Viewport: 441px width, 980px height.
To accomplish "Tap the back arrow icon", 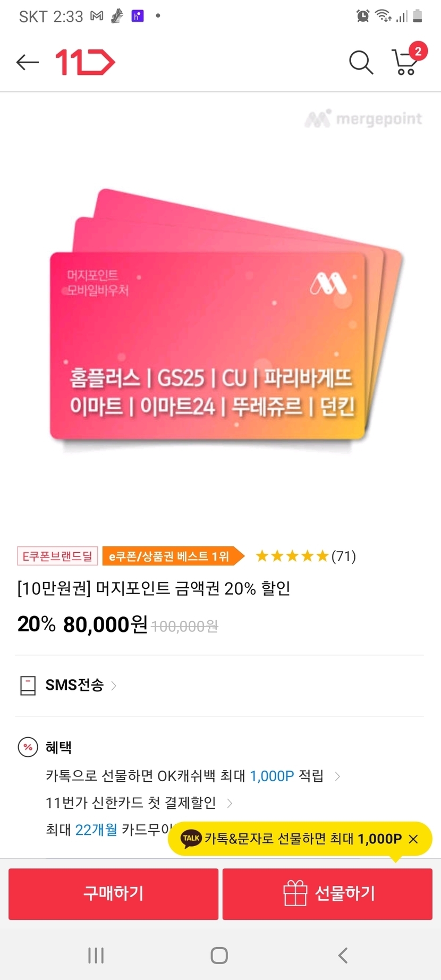I will pos(28,62).
